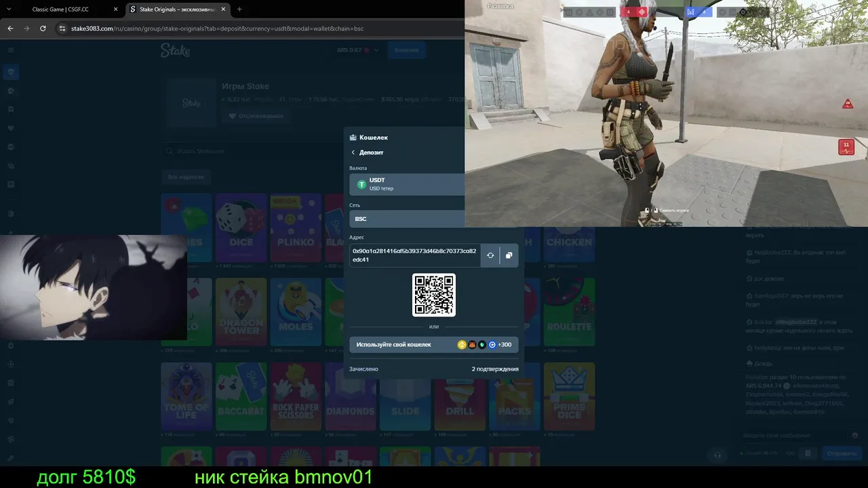This screenshot has height=488, width=868.
Task: Click the Кошелек wallet modal title icon
Action: click(x=353, y=138)
